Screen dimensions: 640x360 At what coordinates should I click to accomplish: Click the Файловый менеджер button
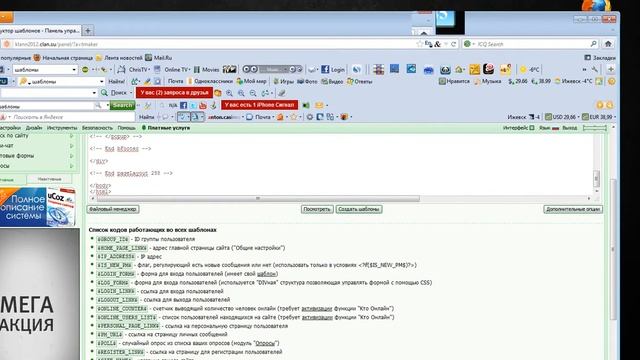pos(113,209)
